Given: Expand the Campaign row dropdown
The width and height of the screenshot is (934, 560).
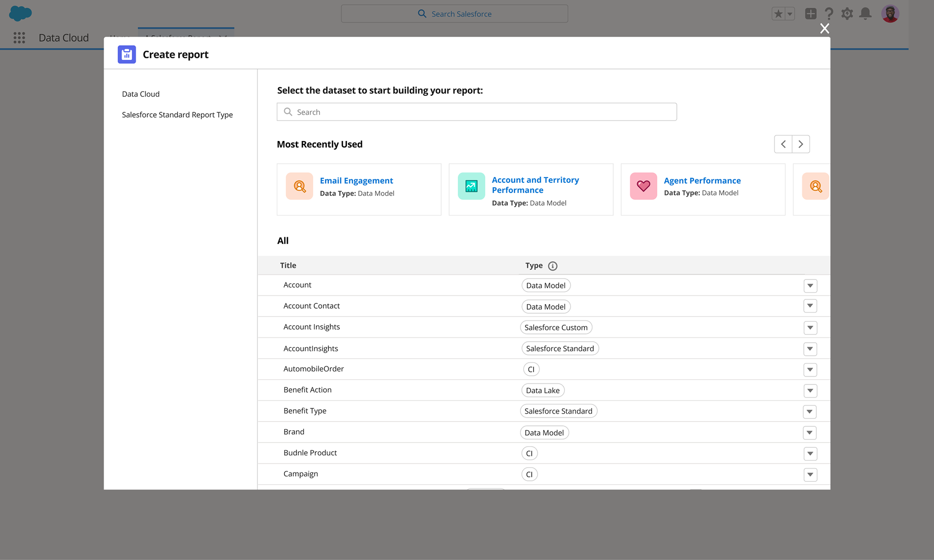Looking at the screenshot, I should (810, 475).
